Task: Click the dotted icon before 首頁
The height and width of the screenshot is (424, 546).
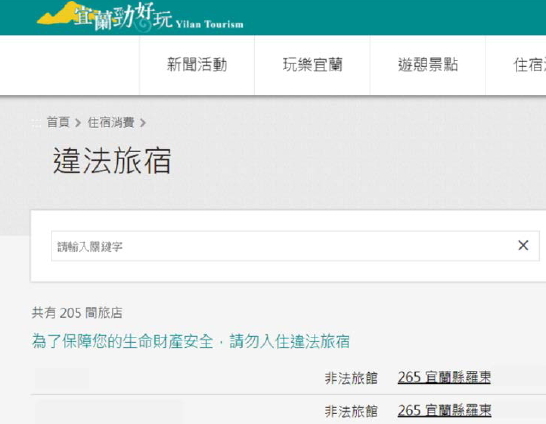Action: point(36,123)
